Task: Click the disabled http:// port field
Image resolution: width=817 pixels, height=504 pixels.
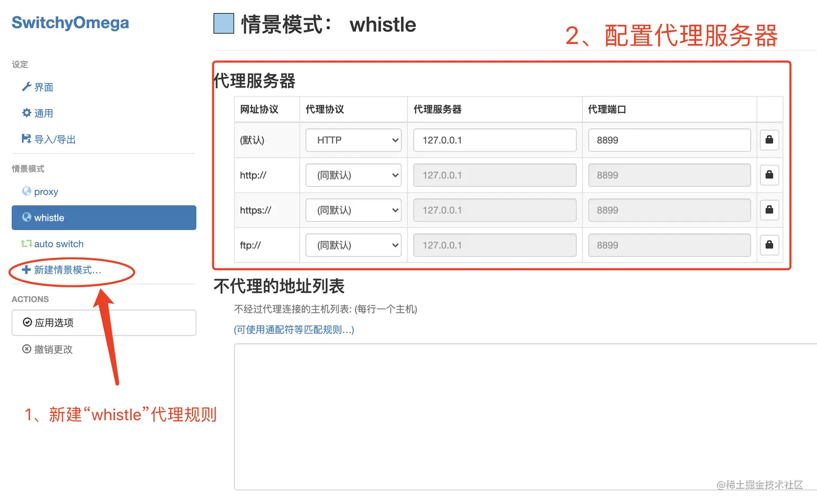Action: point(669,175)
